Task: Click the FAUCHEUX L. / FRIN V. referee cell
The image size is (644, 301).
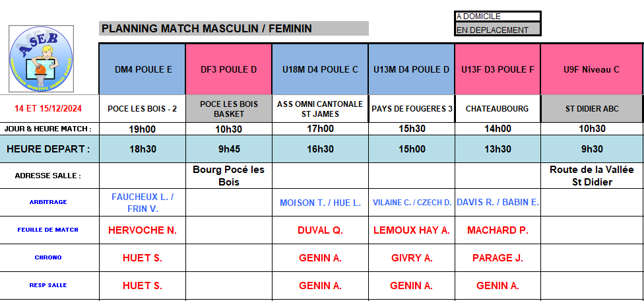Action: (143, 203)
